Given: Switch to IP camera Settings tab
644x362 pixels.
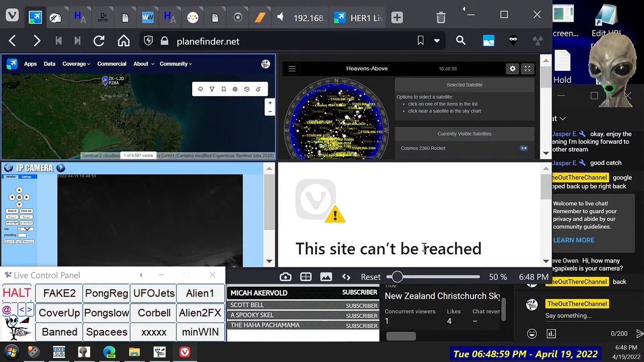Looking at the screenshot, I should point(26,176).
